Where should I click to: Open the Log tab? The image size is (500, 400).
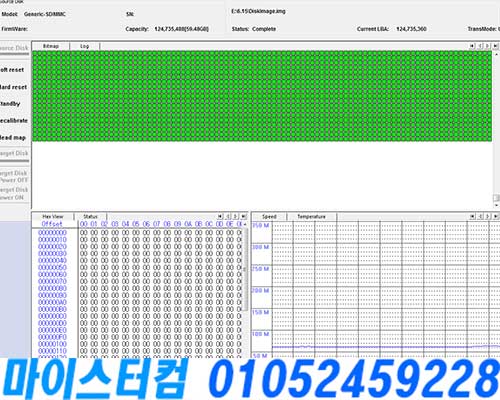pos(85,46)
